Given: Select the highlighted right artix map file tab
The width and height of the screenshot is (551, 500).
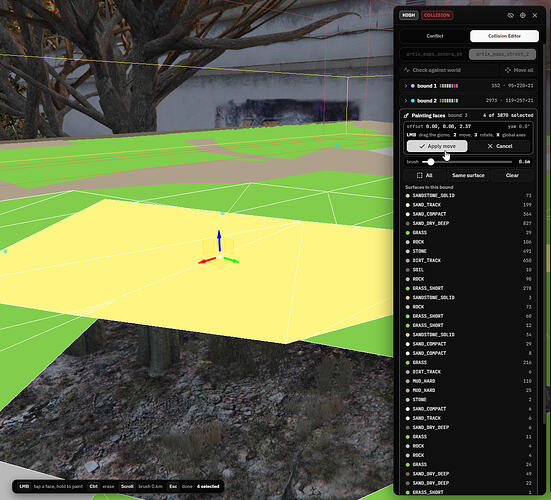Looking at the screenshot, I should click(503, 54).
